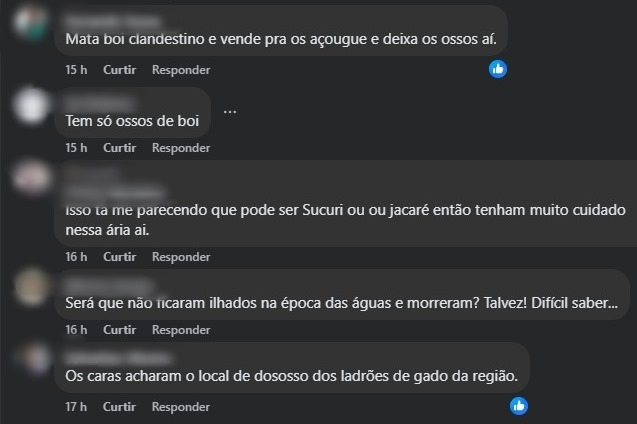637x424 pixels.
Task: Responder to 'Será que não ficaram ilhados' comment
Action: (181, 330)
